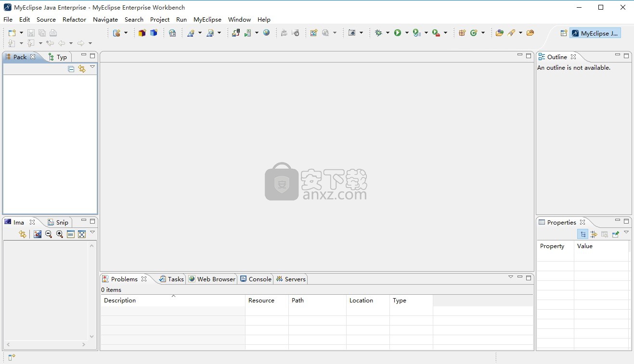
Task: Zoom out in the Image Preview panel
Action: 49,234
